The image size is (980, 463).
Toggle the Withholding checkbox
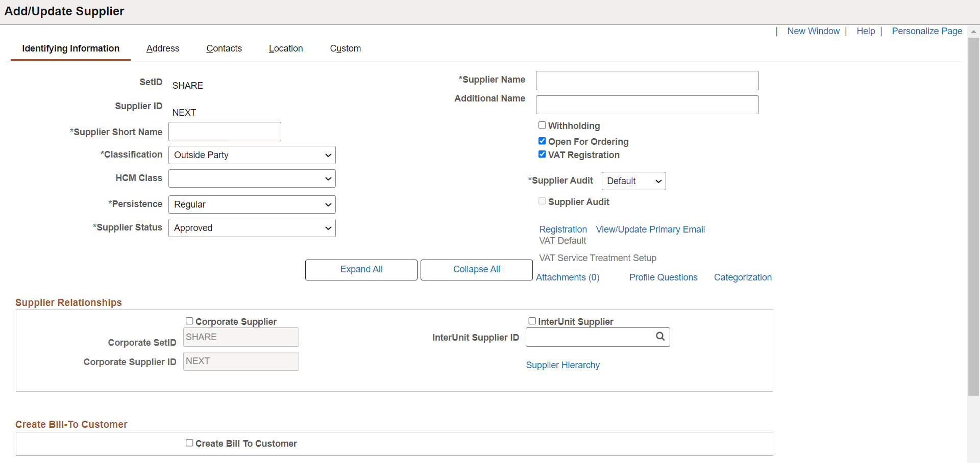pyautogui.click(x=542, y=125)
